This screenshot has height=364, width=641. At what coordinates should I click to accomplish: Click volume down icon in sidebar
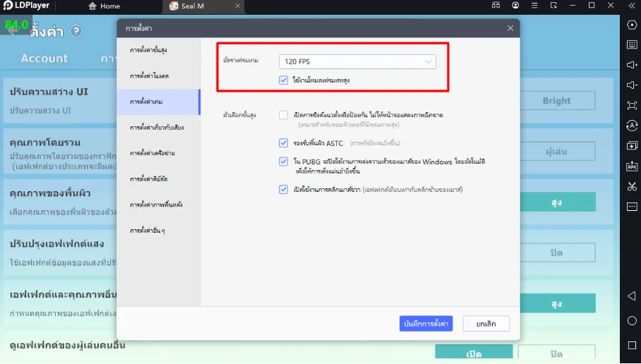(x=632, y=85)
